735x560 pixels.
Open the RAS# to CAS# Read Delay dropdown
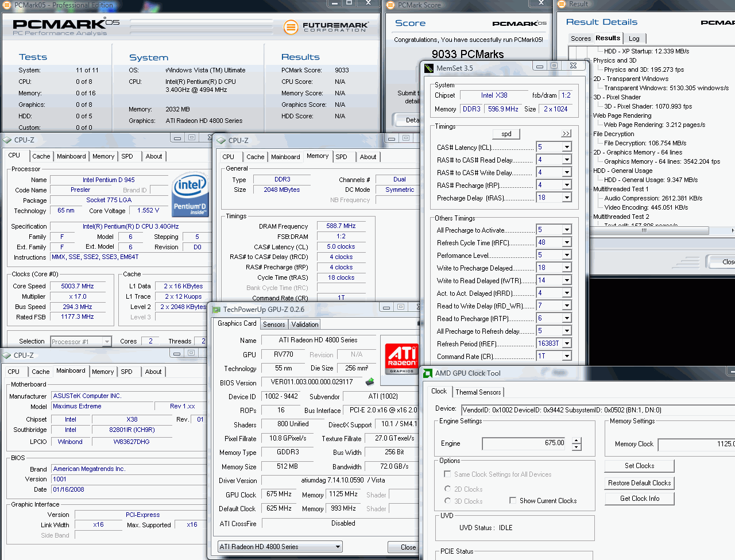tap(567, 160)
